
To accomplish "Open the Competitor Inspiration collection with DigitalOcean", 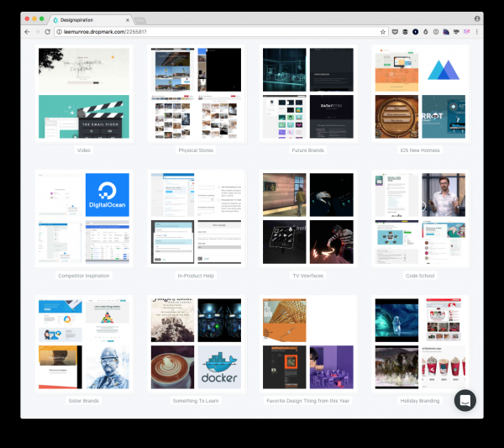I will (x=84, y=218).
